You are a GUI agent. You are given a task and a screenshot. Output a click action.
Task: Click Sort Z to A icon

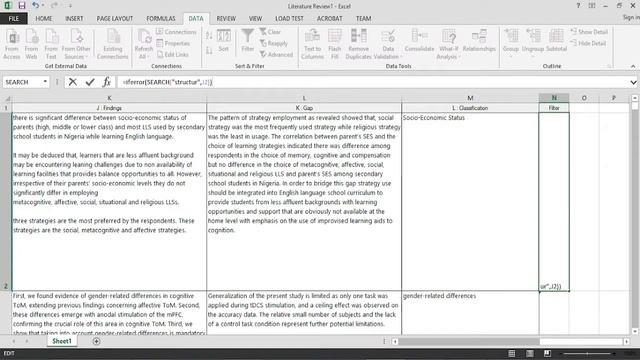coord(209,51)
